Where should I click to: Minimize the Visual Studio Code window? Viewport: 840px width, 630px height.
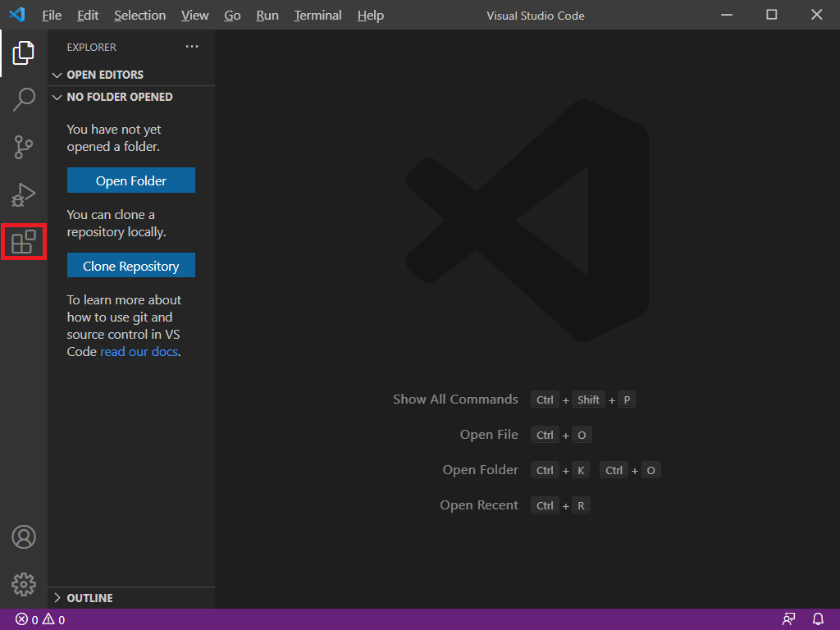(727, 15)
